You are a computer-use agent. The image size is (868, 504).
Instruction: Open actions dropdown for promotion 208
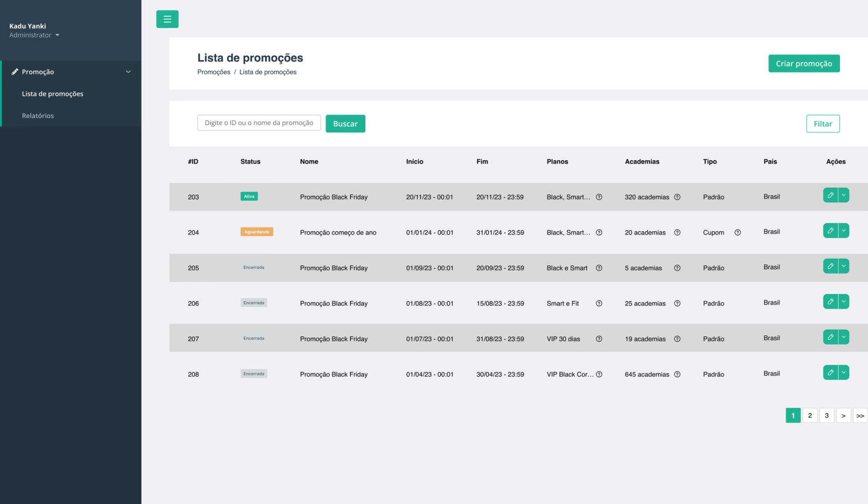(x=844, y=372)
